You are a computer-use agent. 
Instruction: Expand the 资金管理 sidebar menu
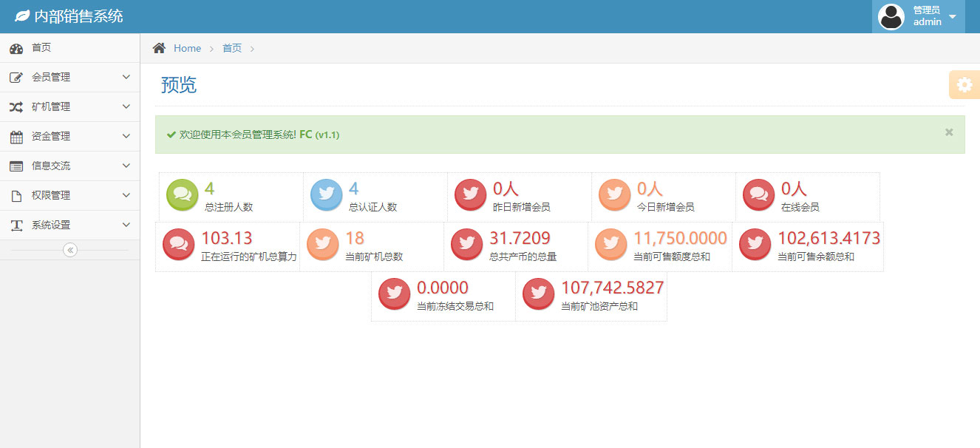pyautogui.click(x=69, y=136)
